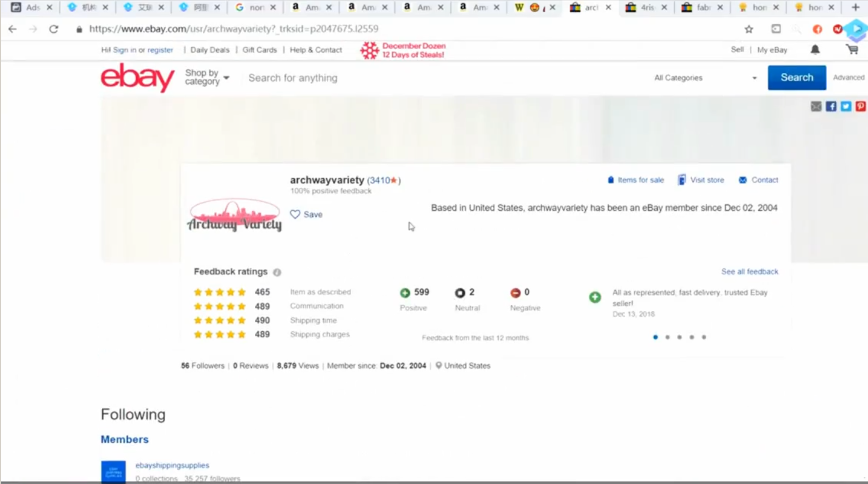Close the active arch tab
The width and height of the screenshot is (868, 484).
pyautogui.click(x=608, y=8)
